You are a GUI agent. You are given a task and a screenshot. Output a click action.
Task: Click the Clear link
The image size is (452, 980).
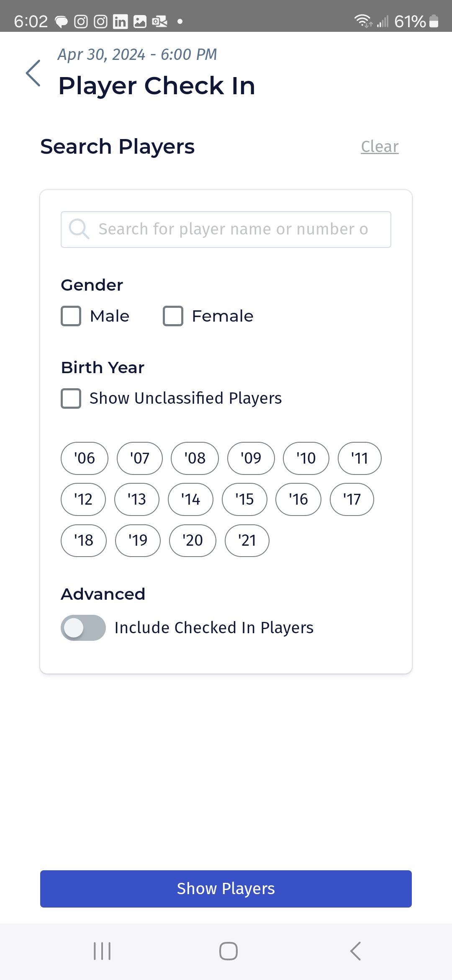380,147
